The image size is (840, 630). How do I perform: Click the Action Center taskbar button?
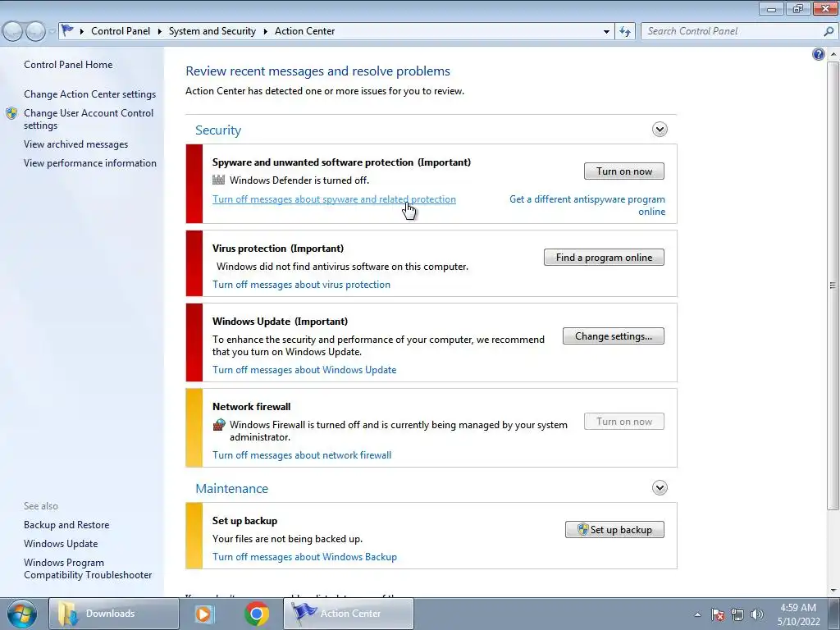click(x=349, y=614)
